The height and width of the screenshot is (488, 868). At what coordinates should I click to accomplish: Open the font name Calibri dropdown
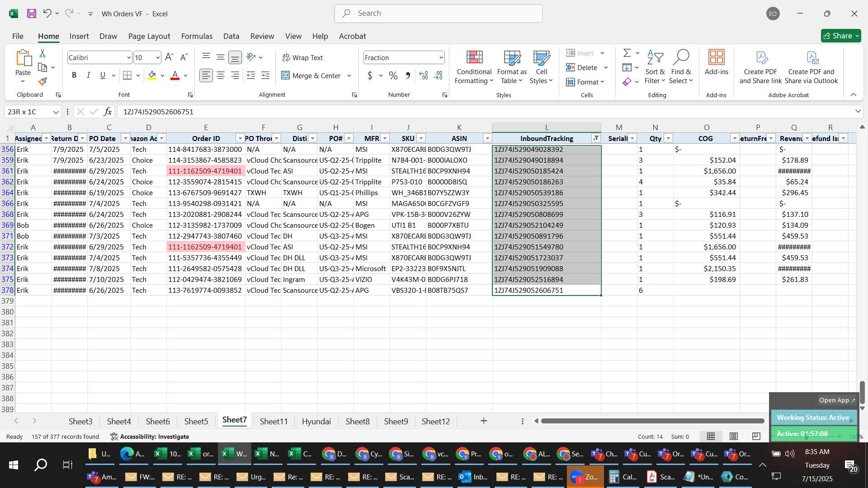click(128, 58)
